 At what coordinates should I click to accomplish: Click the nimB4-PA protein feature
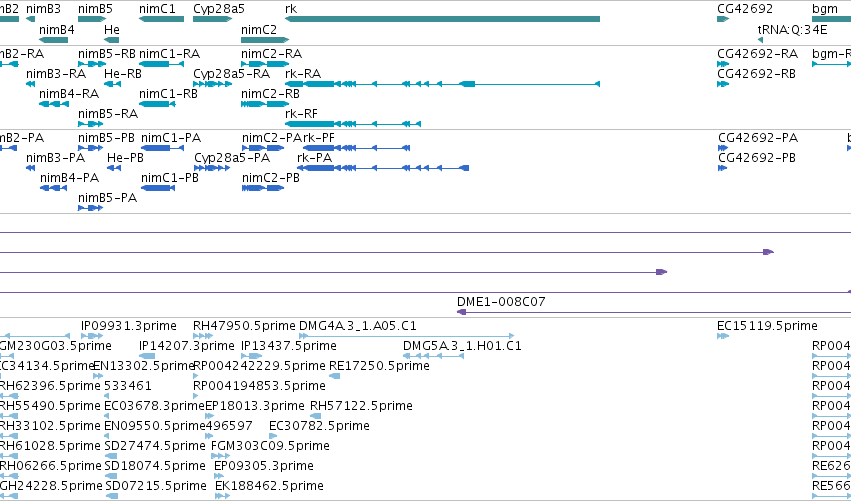tap(53, 188)
